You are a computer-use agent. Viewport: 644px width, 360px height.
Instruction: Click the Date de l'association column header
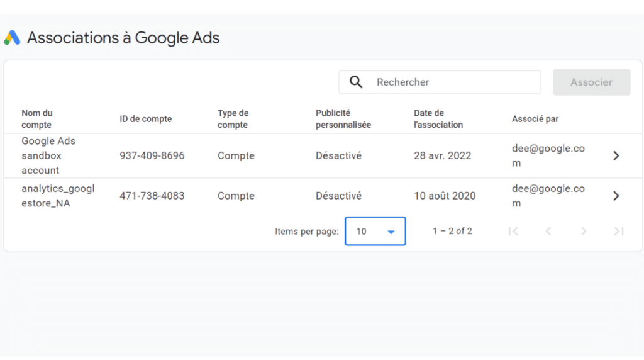coord(438,119)
